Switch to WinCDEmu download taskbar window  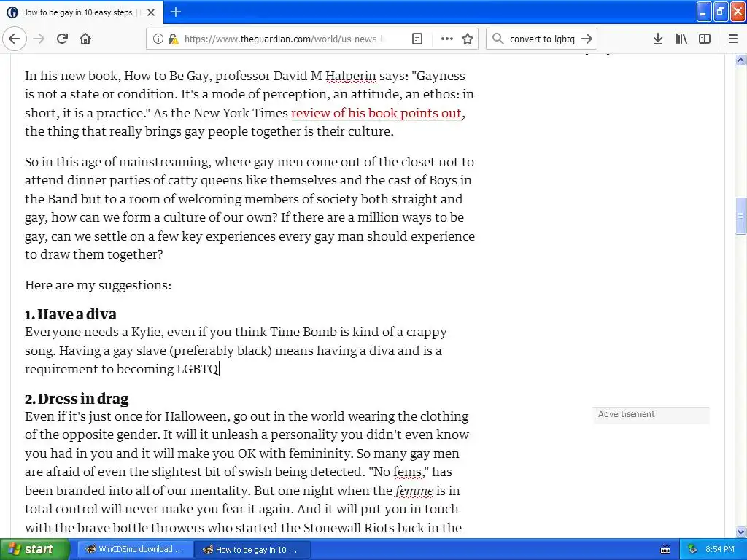[134, 550]
